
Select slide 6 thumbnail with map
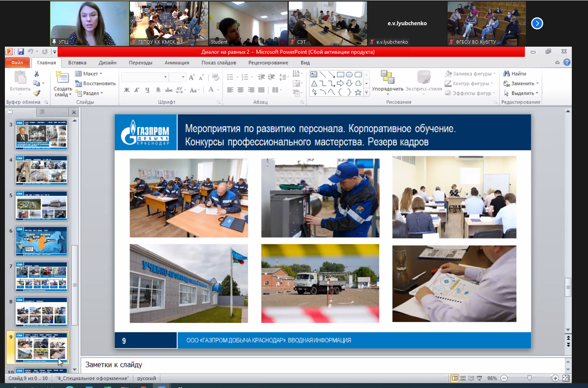coord(41,241)
